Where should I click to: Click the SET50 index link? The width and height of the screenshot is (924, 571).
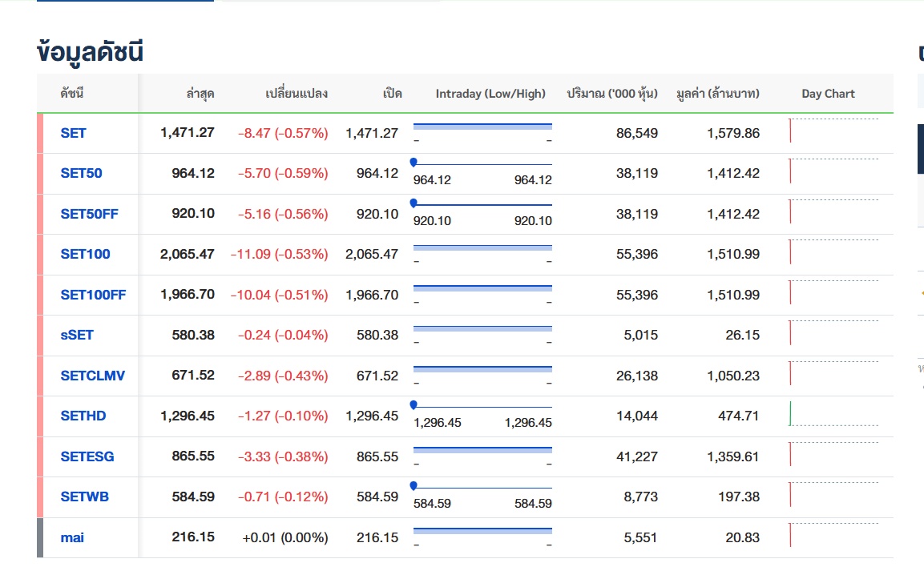coord(81,173)
